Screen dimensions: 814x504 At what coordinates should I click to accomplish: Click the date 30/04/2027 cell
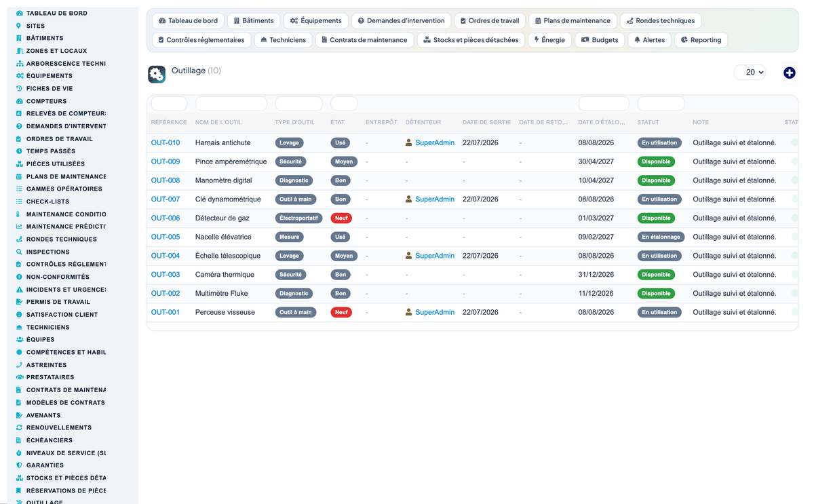pyautogui.click(x=596, y=161)
